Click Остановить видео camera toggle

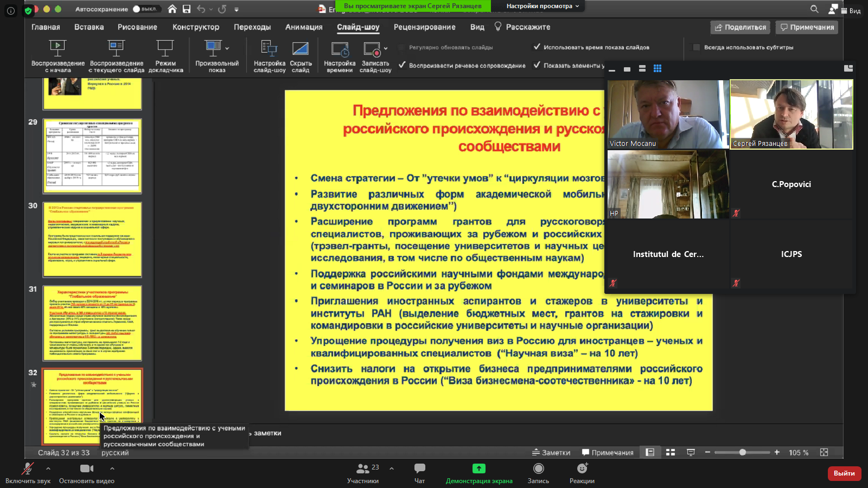[87, 473]
